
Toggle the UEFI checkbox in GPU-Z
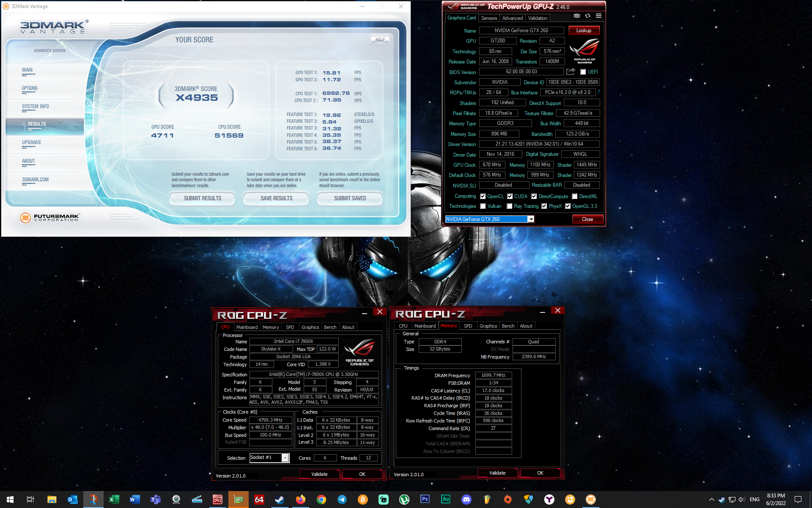(x=583, y=72)
